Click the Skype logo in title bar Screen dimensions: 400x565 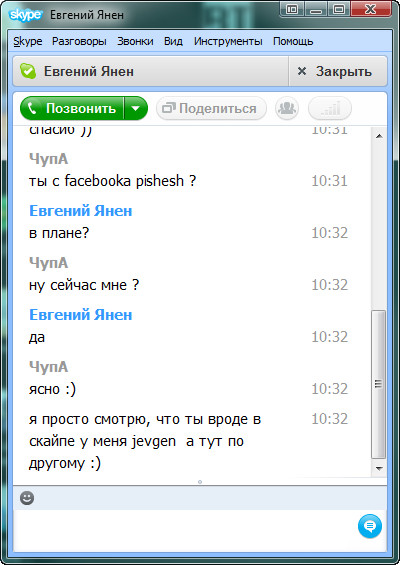click(26, 15)
